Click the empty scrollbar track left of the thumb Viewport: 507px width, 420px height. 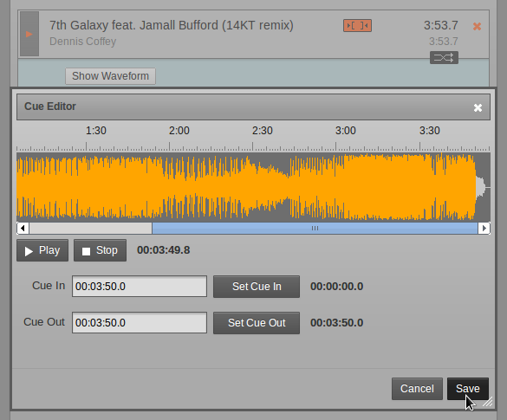[90, 228]
